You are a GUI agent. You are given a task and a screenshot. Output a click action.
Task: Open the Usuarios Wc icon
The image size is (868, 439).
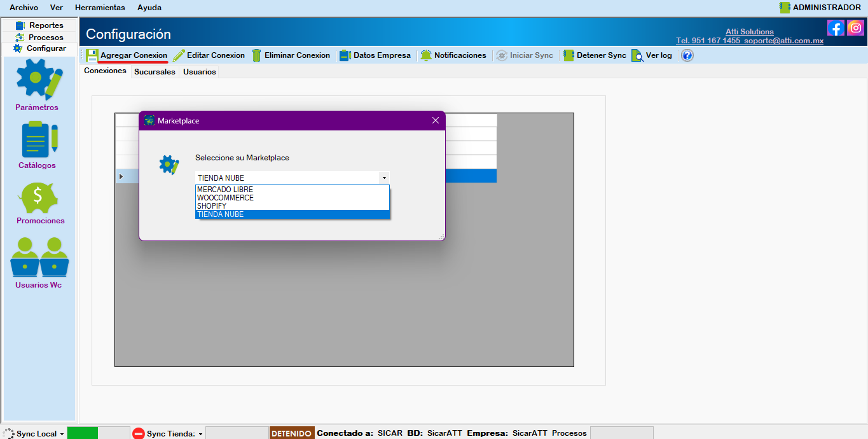[x=39, y=257]
